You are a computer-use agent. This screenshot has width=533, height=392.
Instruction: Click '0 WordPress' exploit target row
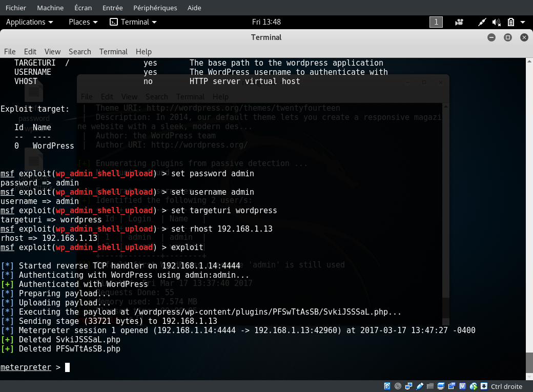[x=44, y=146]
